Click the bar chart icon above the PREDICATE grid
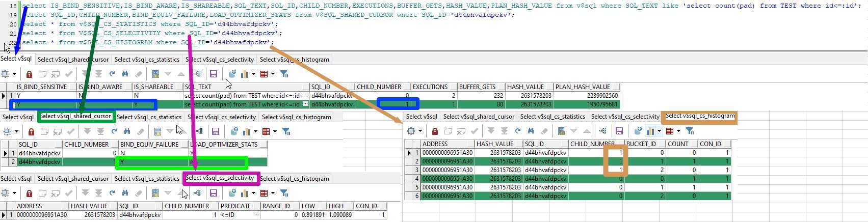This screenshot has width=868, height=222. [245, 193]
